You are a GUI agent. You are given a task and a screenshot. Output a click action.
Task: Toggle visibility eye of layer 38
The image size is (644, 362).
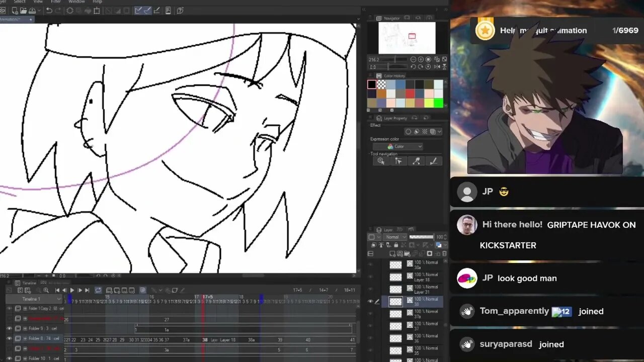click(x=370, y=302)
